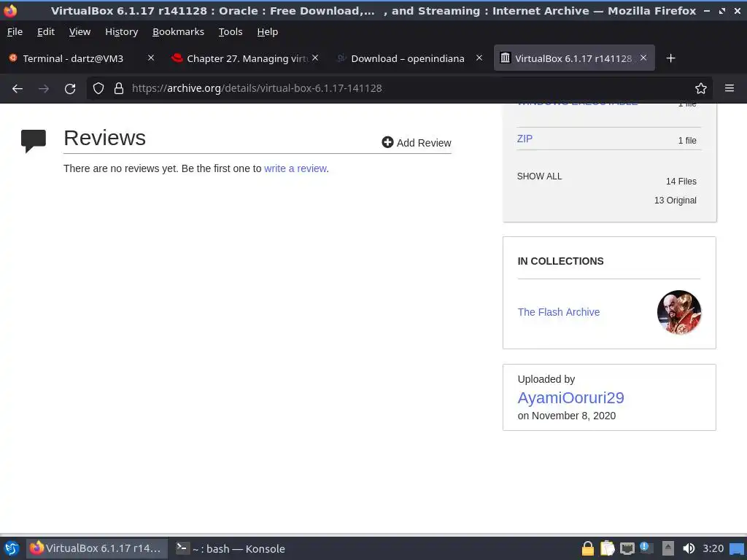
Task: Click the removable media eject tray icon
Action: 668,548
